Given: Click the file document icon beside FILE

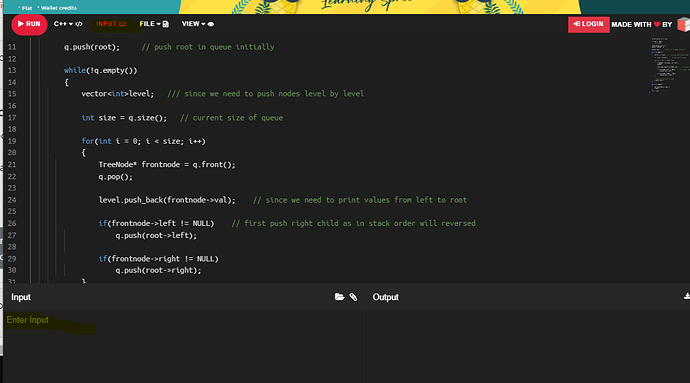Looking at the screenshot, I should point(165,24).
